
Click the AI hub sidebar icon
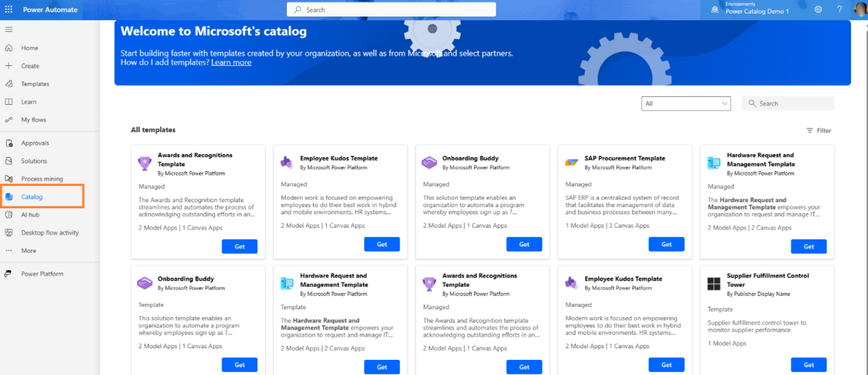coord(9,215)
